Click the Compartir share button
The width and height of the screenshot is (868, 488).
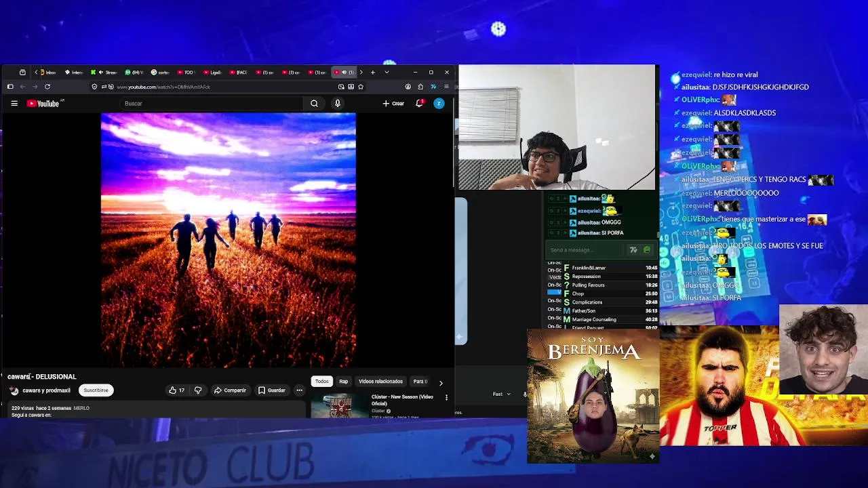tap(230, 390)
